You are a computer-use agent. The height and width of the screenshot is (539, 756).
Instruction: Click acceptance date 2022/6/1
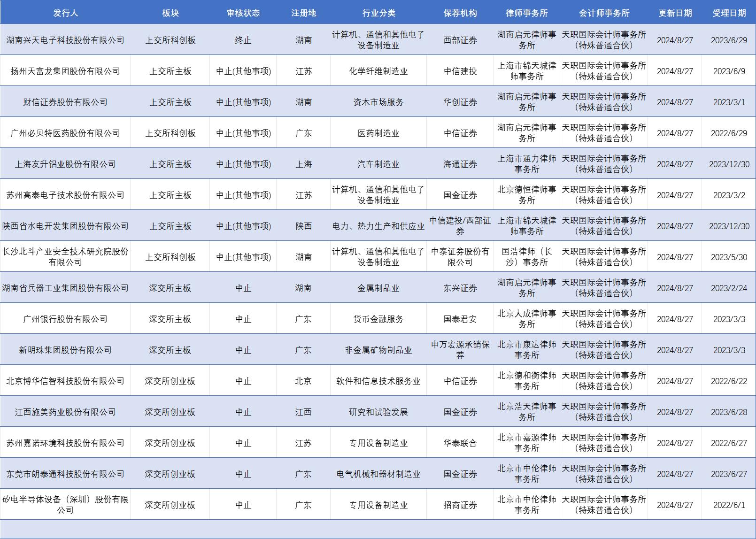tap(729, 505)
